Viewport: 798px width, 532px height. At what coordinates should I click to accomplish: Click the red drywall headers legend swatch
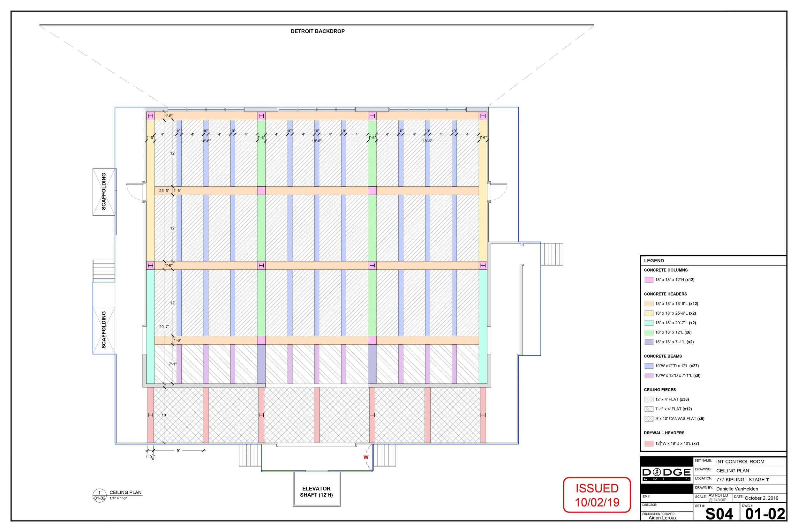[649, 444]
